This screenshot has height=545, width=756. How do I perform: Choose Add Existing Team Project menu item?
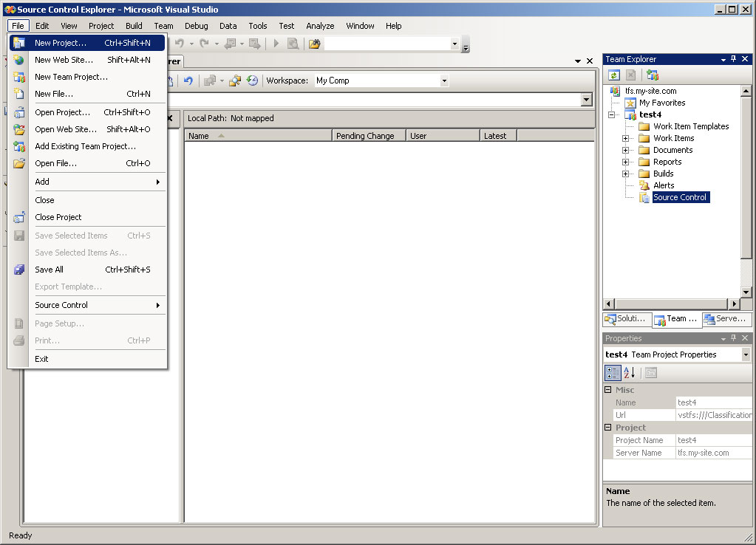87,146
